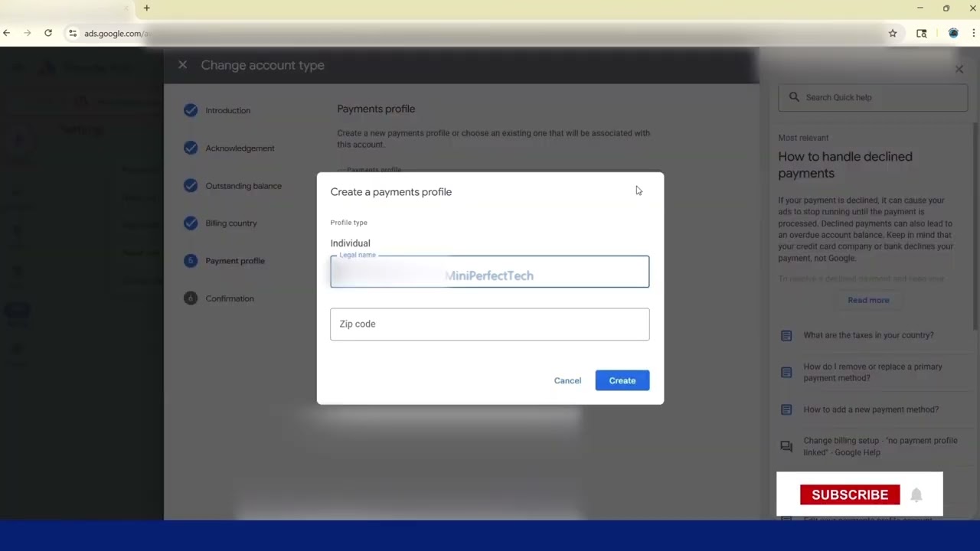The width and height of the screenshot is (980, 551).
Task: Click the forum icon beside Change billing setup
Action: [x=786, y=446]
